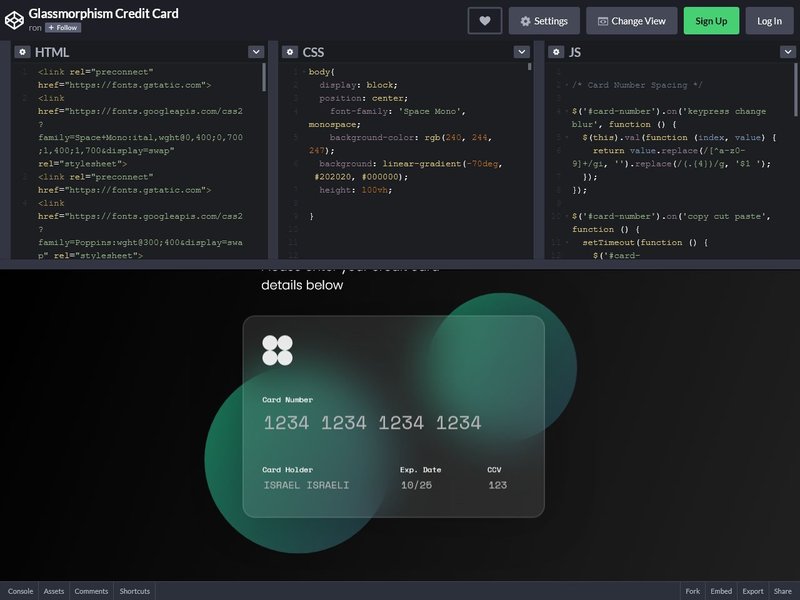
Task: Click the Embed button in footer
Action: [x=721, y=591]
